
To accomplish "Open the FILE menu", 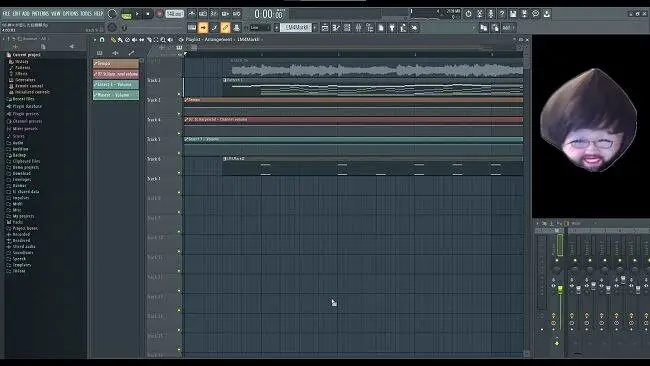I will point(7,14).
